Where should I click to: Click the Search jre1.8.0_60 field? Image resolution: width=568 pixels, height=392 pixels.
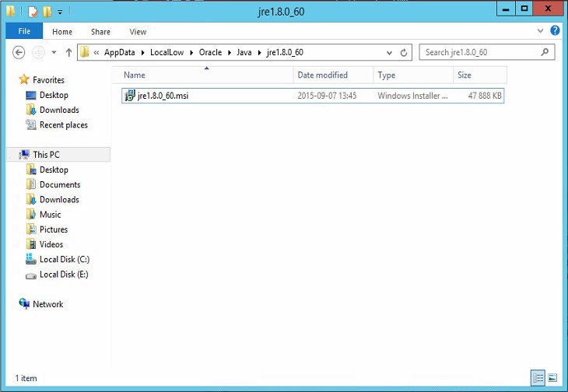[x=487, y=52]
